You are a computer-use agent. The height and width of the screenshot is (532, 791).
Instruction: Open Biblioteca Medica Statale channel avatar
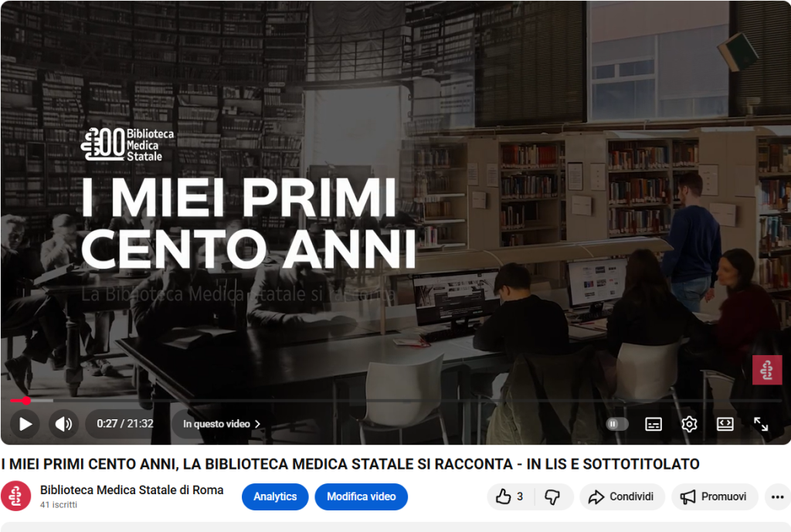click(15, 496)
